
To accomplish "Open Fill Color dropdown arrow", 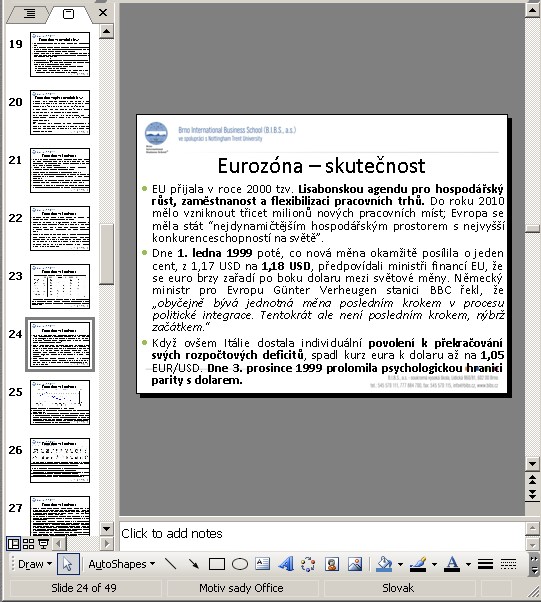I will coord(400,564).
